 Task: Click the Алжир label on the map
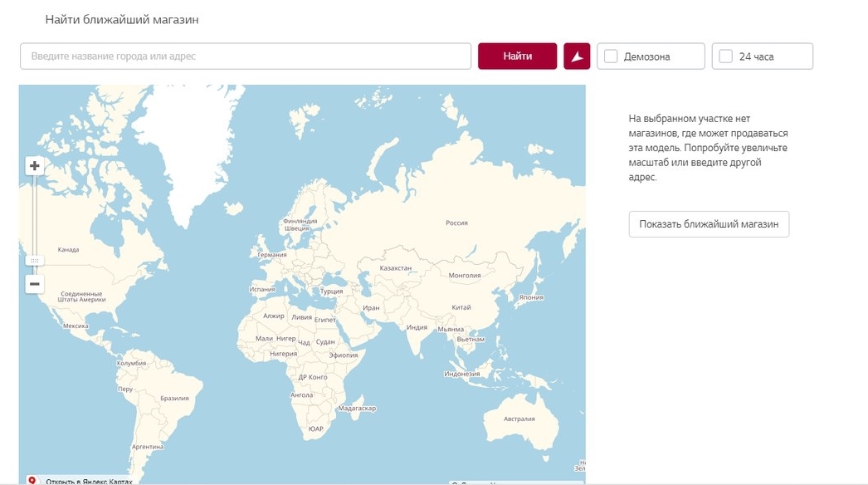coord(274,316)
